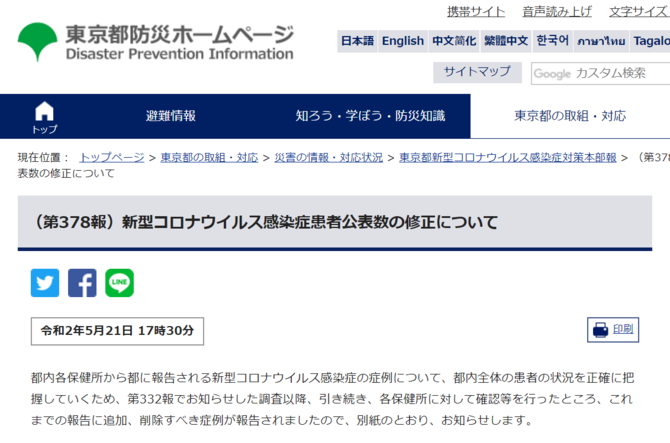Open the サイトマップ page
This screenshot has height=443, width=670.
pyautogui.click(x=477, y=72)
